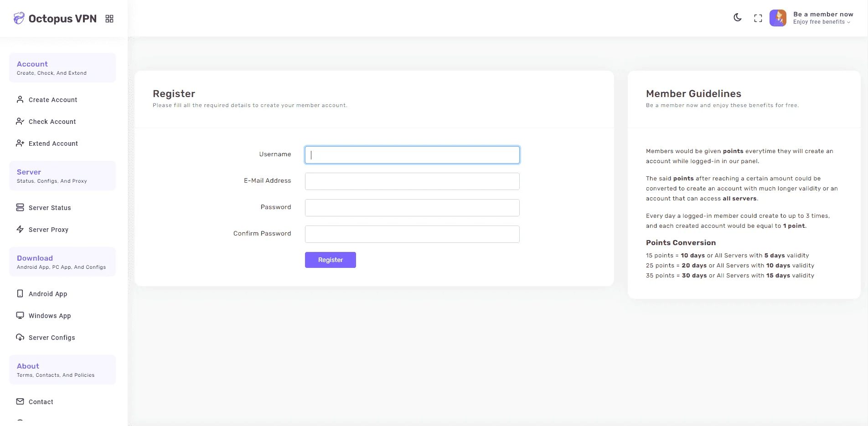Click the Server Proxy lightning icon
Image resolution: width=868 pixels, height=426 pixels.
click(x=20, y=229)
